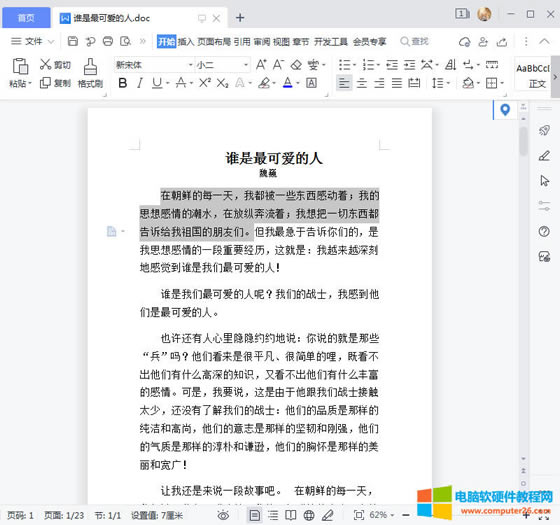Click the web layout globe icon
Image resolution: width=560 pixels, height=525 pixels.
point(309,515)
